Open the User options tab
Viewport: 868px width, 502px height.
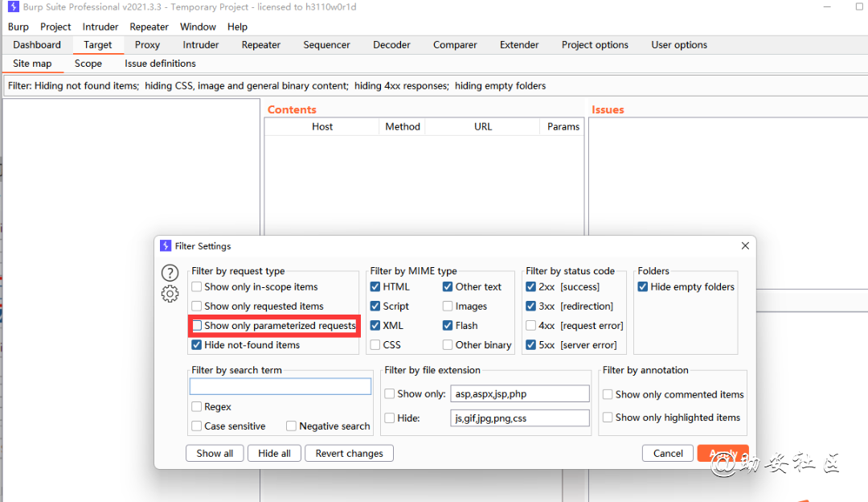679,45
